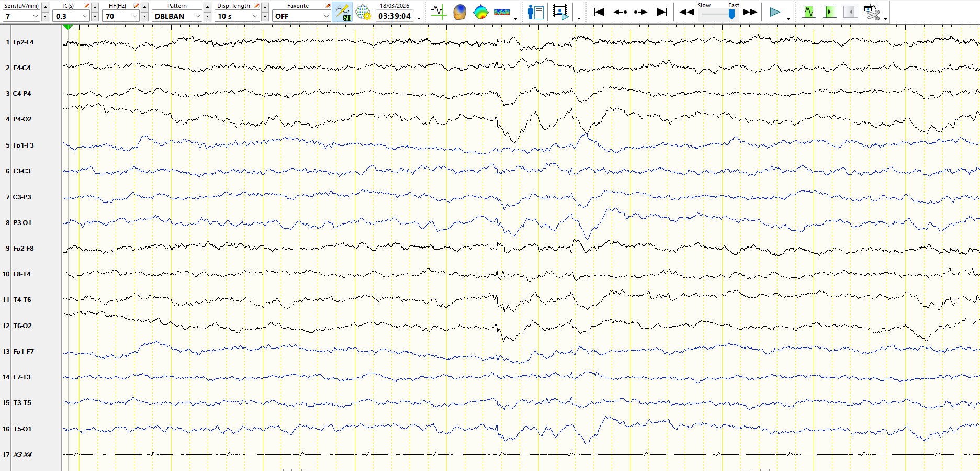The image size is (980, 471).
Task: Increase HF(Hz) with the up arrow
Action: (x=145, y=7)
